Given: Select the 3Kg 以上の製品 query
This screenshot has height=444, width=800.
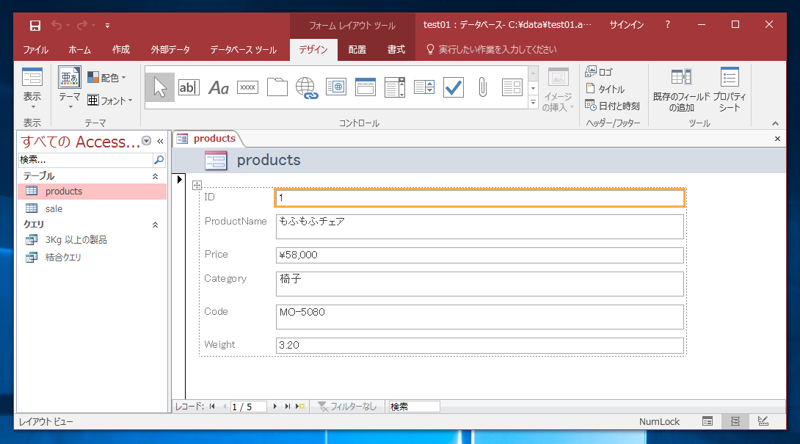Looking at the screenshot, I should [92, 240].
